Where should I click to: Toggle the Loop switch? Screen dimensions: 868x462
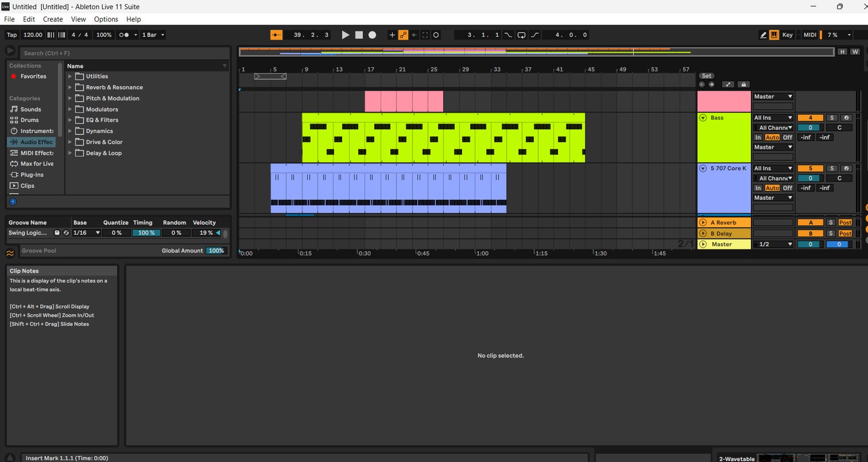click(x=521, y=35)
